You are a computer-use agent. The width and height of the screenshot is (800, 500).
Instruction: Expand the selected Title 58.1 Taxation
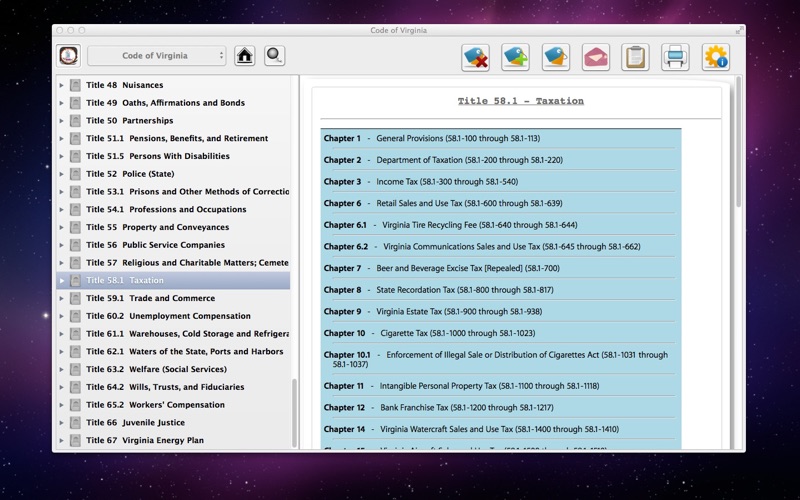62,281
